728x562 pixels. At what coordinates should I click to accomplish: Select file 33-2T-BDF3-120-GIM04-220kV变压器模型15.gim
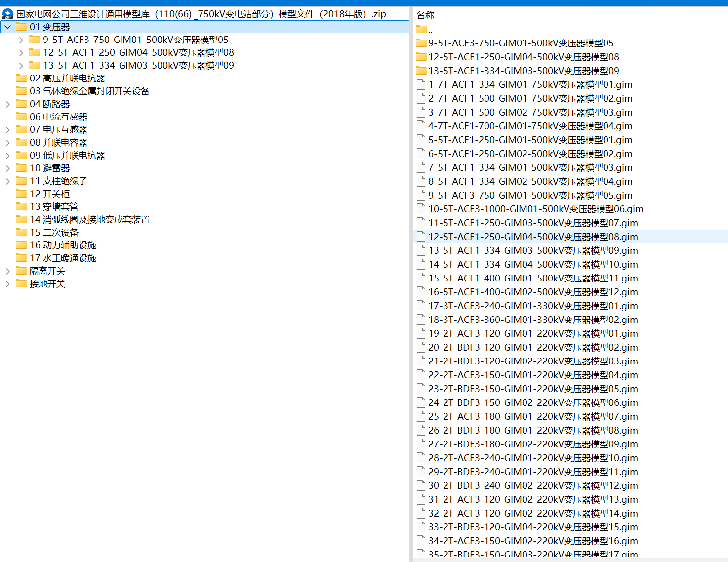click(533, 527)
